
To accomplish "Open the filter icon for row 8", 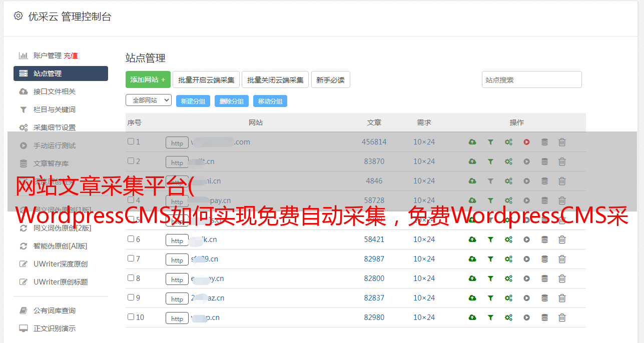I will 490,278.
